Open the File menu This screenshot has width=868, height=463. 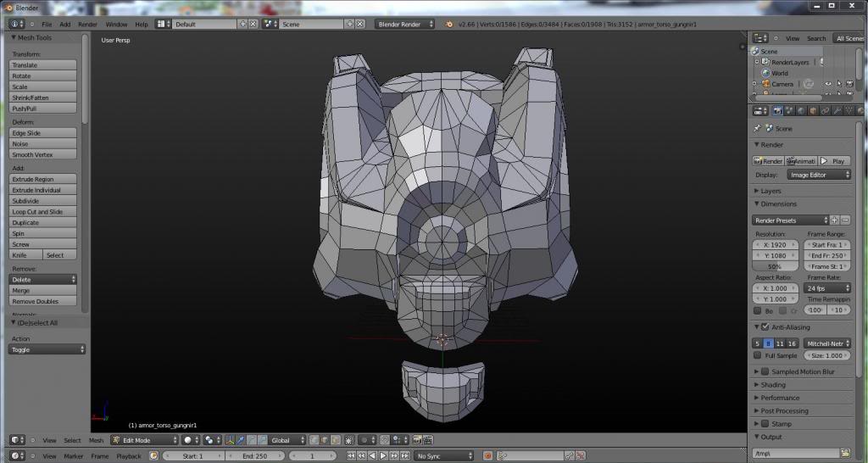tap(47, 25)
